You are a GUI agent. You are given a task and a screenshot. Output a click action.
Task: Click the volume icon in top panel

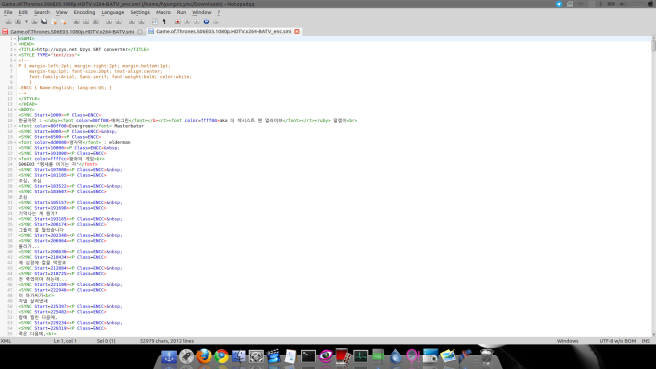coord(623,4)
